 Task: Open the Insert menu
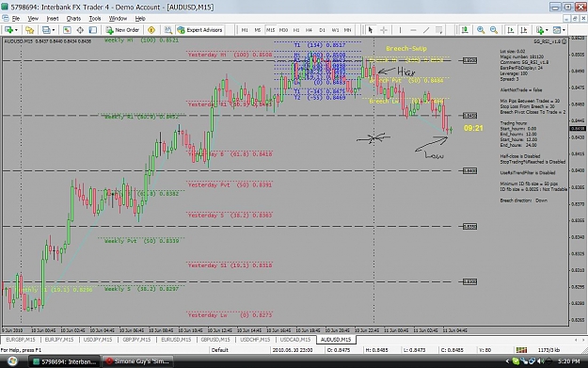coord(53,19)
